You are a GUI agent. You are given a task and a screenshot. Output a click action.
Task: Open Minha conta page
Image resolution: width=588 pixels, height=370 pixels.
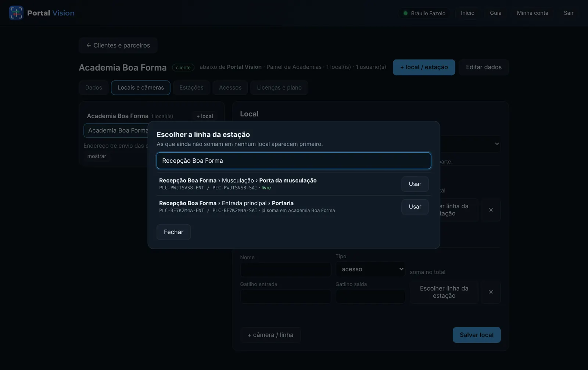[x=533, y=13]
